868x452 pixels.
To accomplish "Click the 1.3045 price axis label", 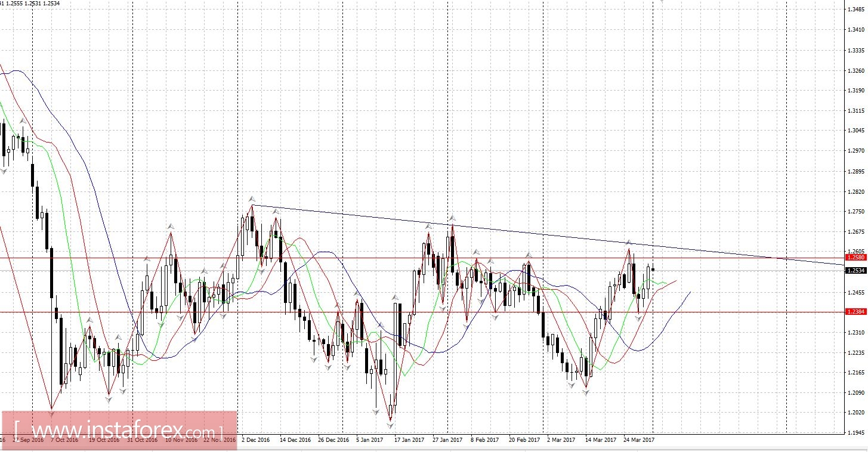I will (857, 131).
